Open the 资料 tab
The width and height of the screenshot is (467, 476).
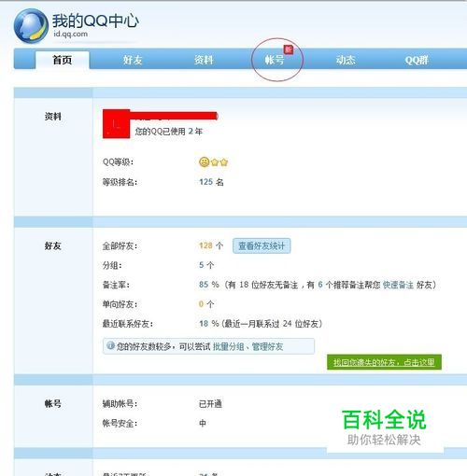pos(204,60)
